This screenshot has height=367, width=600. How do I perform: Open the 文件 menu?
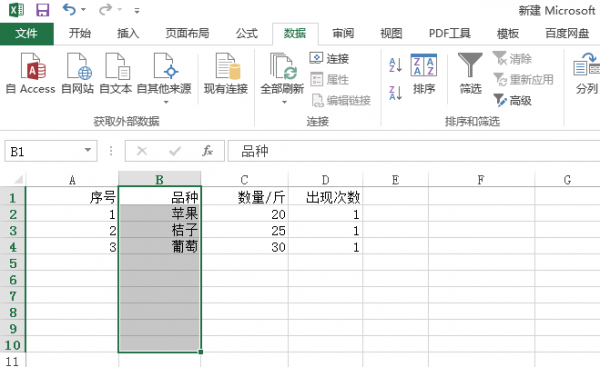[26, 33]
